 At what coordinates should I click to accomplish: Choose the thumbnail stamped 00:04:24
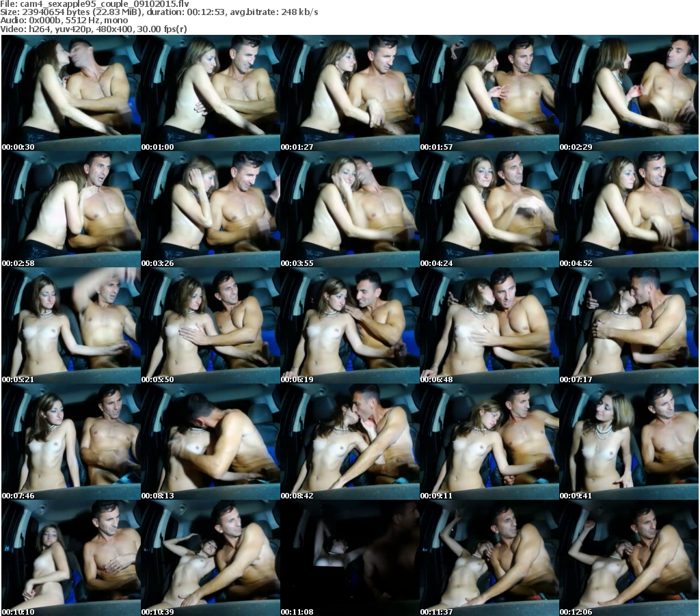(x=489, y=209)
